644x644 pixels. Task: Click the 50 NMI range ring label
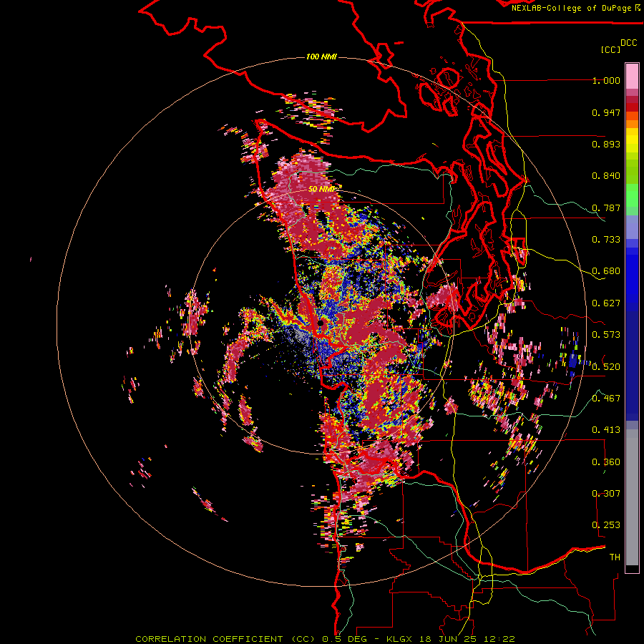(321, 189)
